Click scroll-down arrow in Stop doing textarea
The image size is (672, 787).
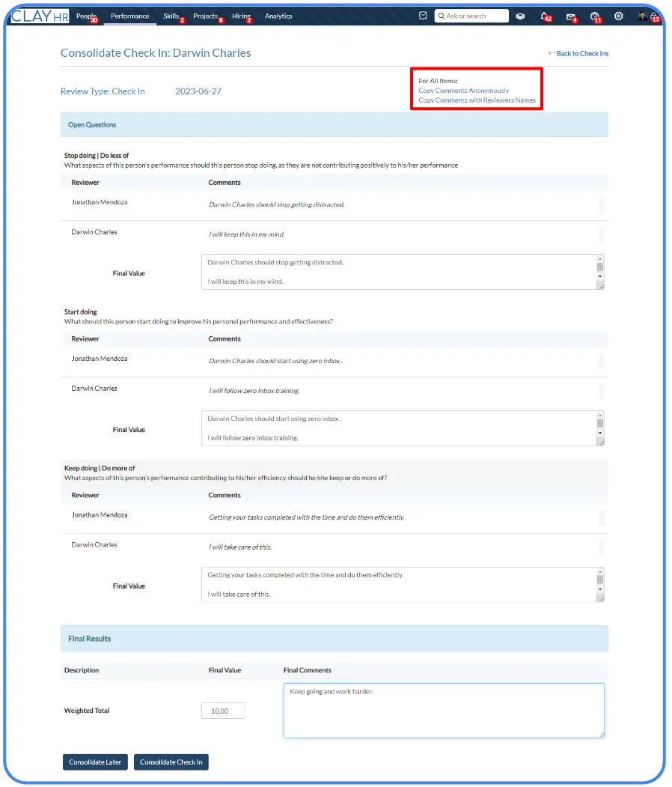599,276
